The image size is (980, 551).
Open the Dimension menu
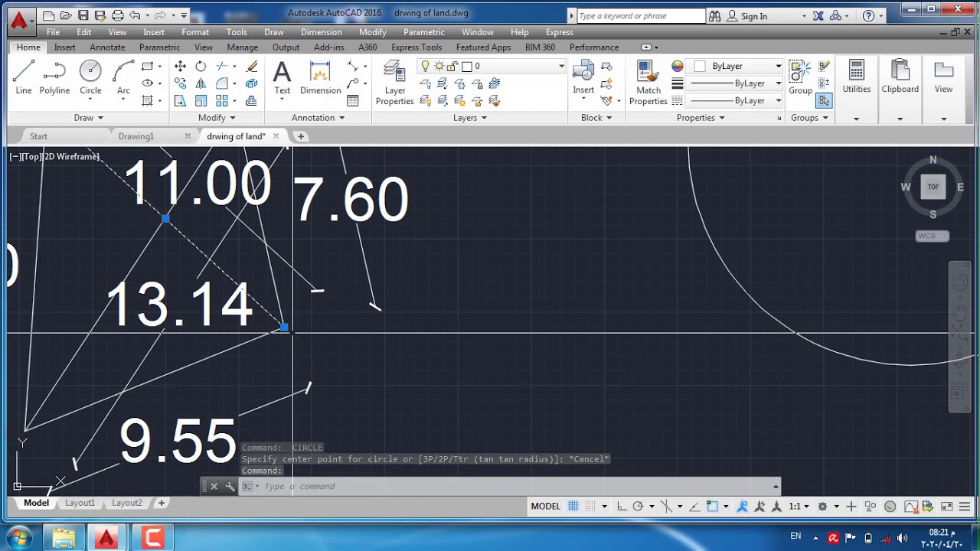(321, 32)
